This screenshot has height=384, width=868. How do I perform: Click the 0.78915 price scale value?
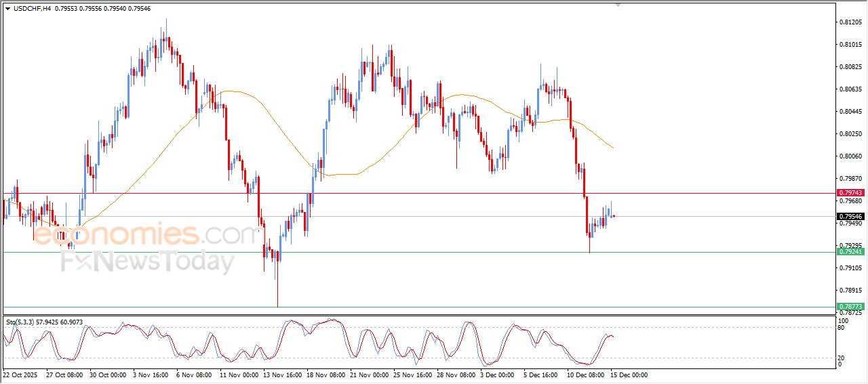click(850, 291)
